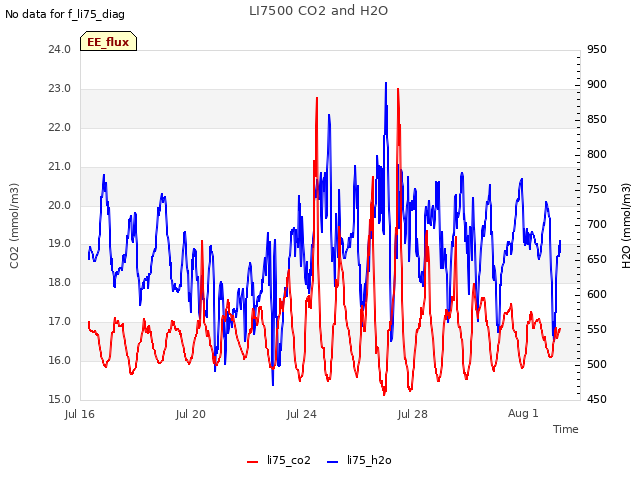Click the 650 H2O axis value
Image resolution: width=640 pixels, height=480 pixels.
pyautogui.click(x=597, y=260)
